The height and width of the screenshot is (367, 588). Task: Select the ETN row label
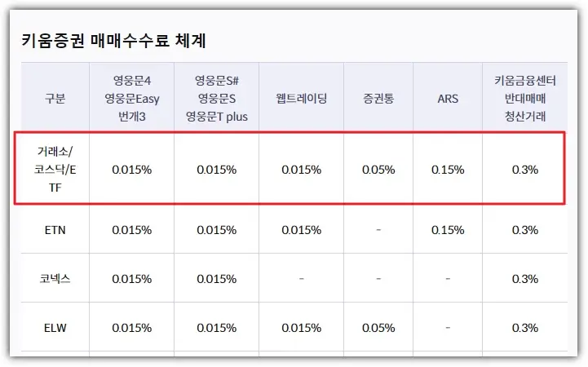pos(55,230)
